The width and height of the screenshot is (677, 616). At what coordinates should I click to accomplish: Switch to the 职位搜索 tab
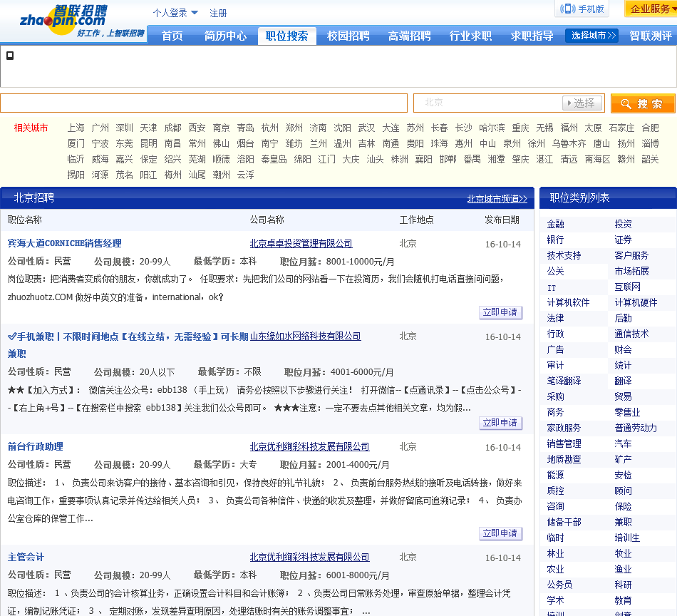click(286, 36)
